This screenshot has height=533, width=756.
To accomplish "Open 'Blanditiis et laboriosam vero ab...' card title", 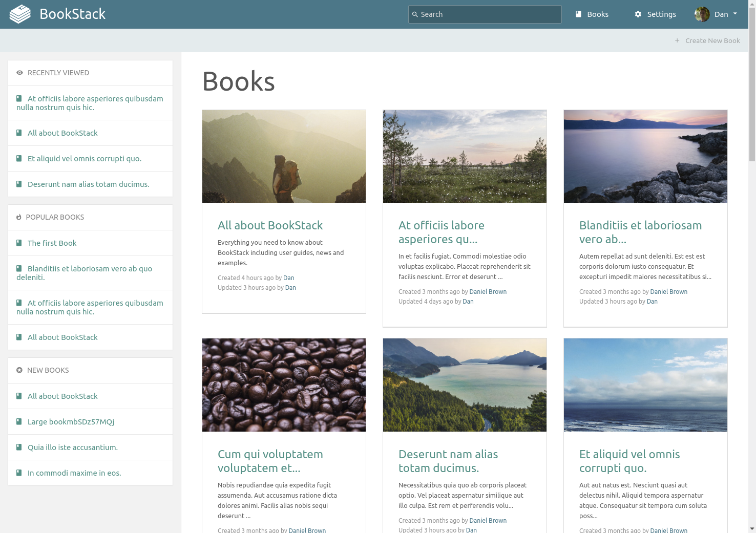I will [x=640, y=232].
